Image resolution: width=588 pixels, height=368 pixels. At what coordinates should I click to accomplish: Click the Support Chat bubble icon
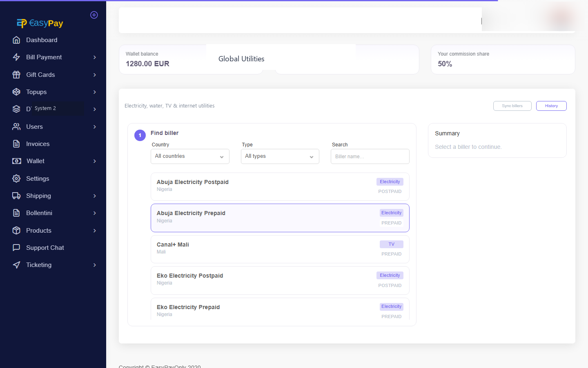point(16,248)
